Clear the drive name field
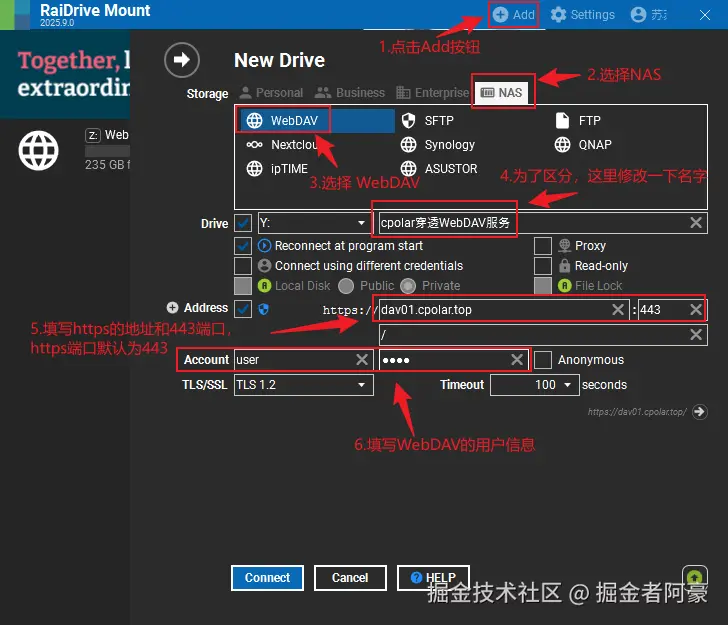Viewport: 728px width, 625px height. (696, 223)
